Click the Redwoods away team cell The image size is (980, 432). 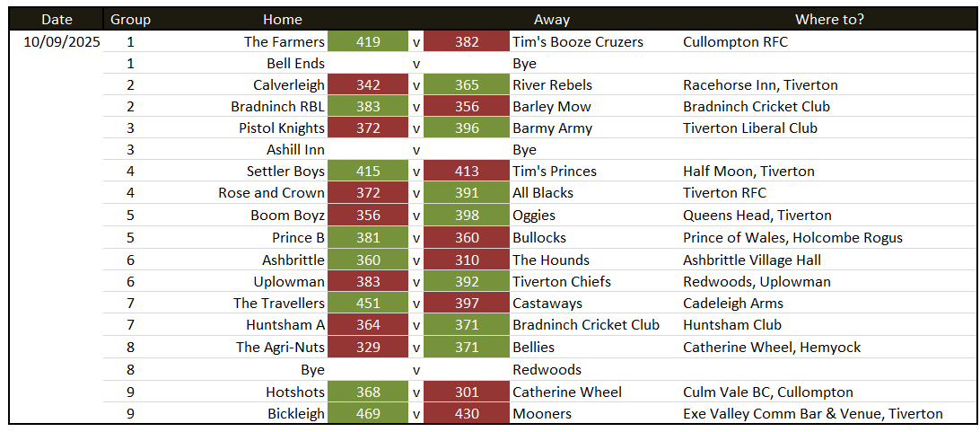tap(547, 370)
